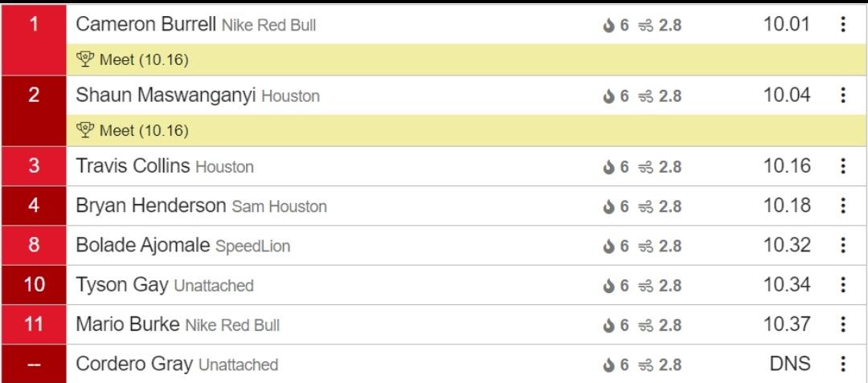Select the Sam Houston team label
868x383 pixels.
(x=279, y=206)
